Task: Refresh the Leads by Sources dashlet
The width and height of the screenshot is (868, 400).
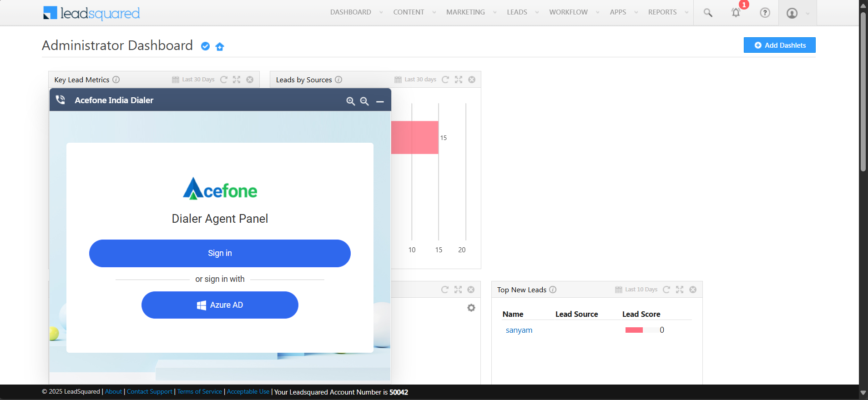Action: tap(445, 80)
